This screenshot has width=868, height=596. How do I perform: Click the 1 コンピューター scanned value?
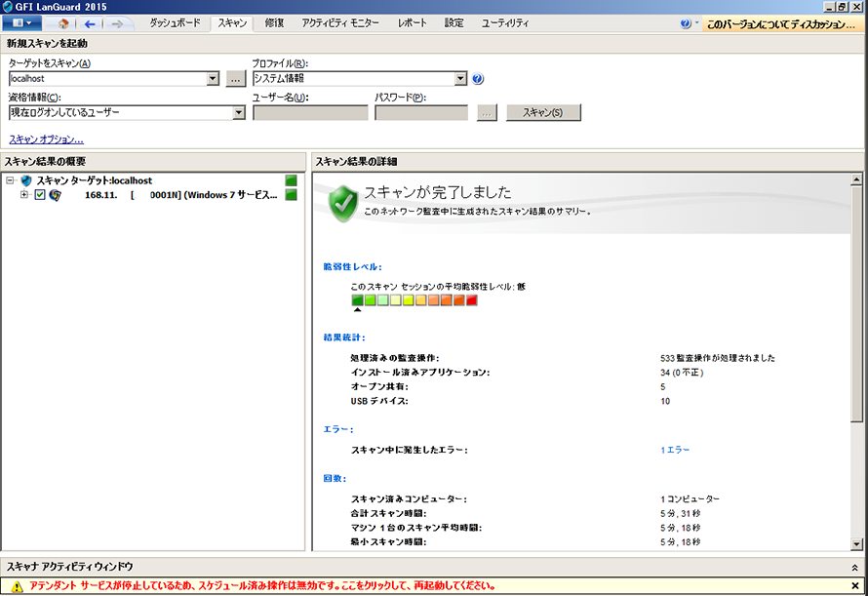point(690,499)
